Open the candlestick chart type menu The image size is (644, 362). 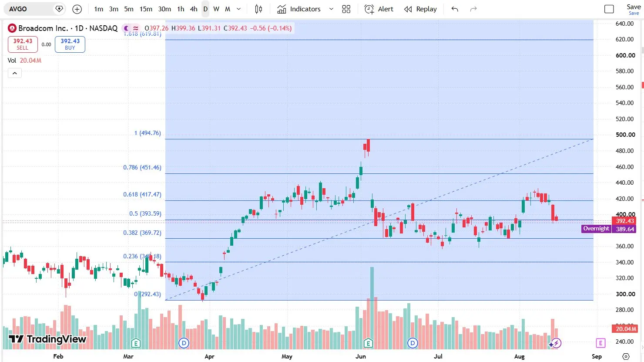[258, 9]
